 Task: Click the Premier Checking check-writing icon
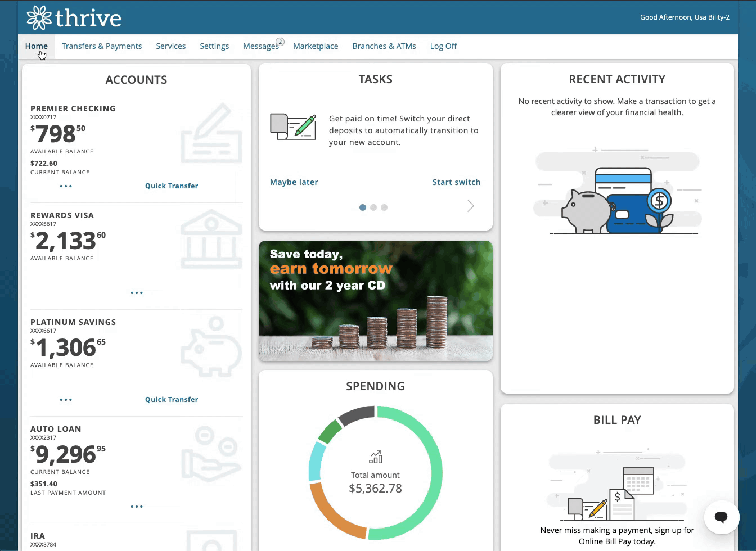211,133
